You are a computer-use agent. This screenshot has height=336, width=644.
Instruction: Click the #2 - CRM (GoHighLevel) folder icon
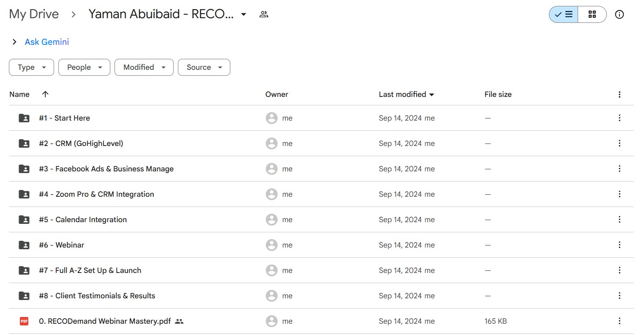pos(24,143)
